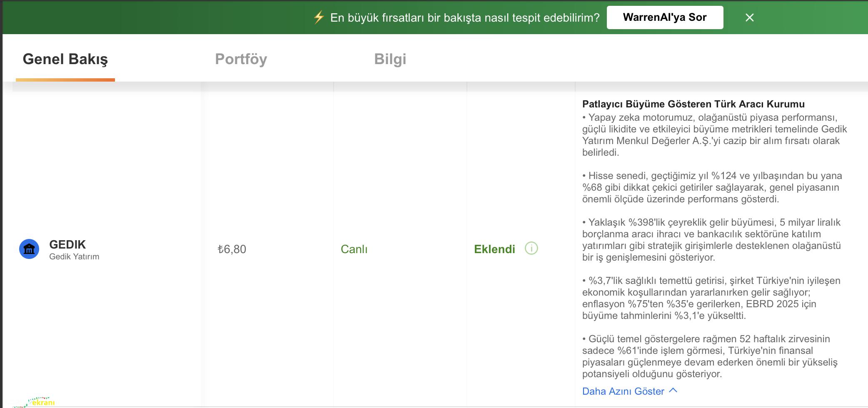Open the Bilgi tab
The height and width of the screenshot is (408, 868).
(x=390, y=59)
